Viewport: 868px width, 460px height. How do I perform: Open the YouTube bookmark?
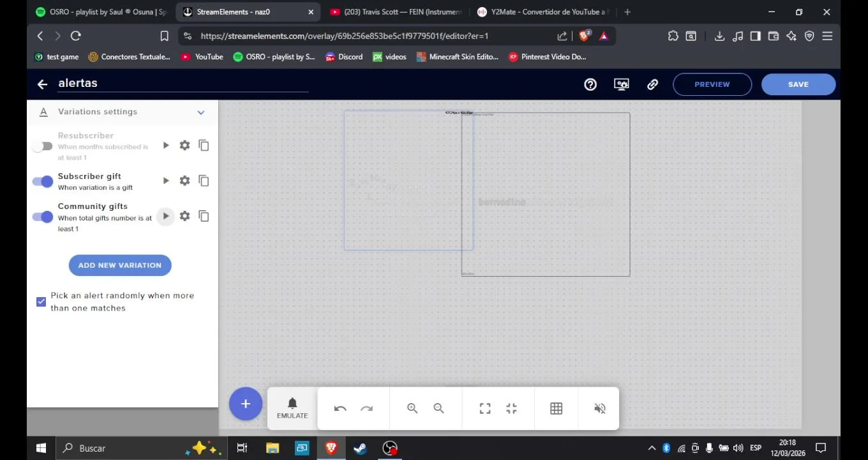click(x=202, y=57)
